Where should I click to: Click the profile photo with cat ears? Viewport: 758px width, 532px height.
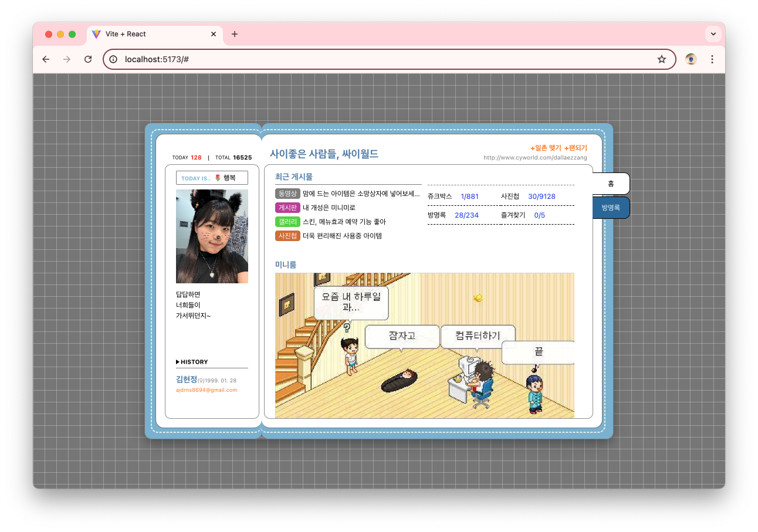pos(212,236)
